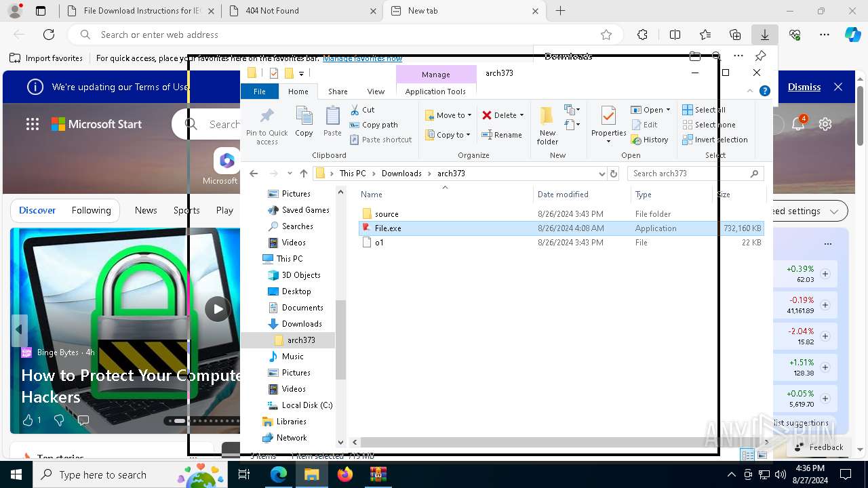Switch to the View ribbon tab
868x488 pixels.
[376, 91]
